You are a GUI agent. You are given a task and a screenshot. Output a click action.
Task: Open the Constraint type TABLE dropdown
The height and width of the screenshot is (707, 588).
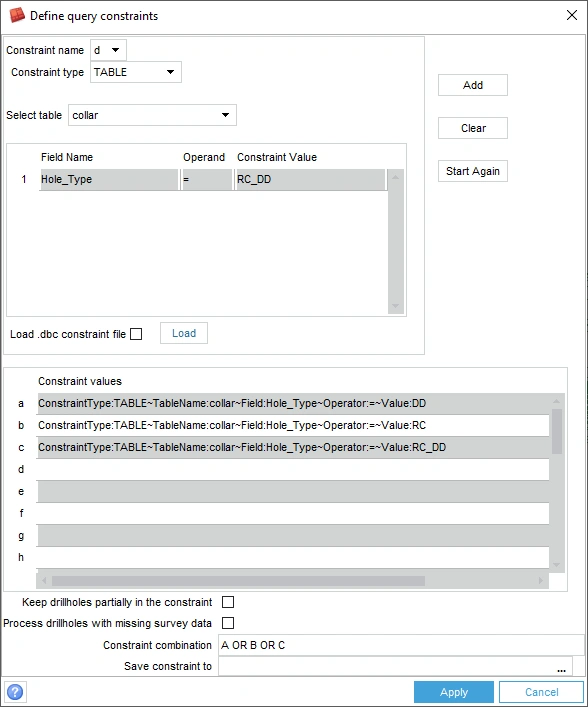click(x=136, y=72)
